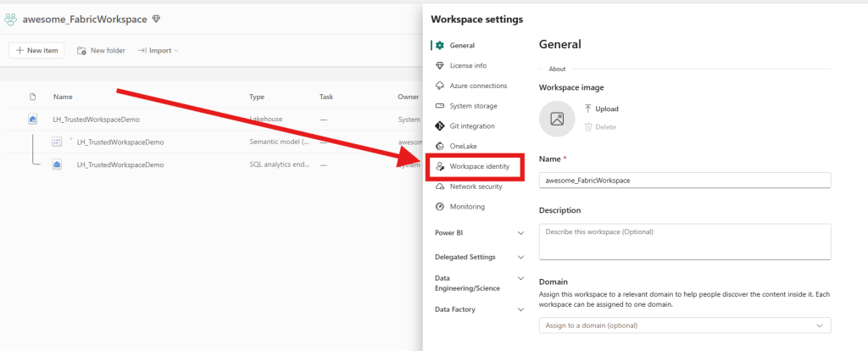Viewport: 868px width, 351px height.
Task: Expand the Delegated Settings section chevron
Action: 520,258
